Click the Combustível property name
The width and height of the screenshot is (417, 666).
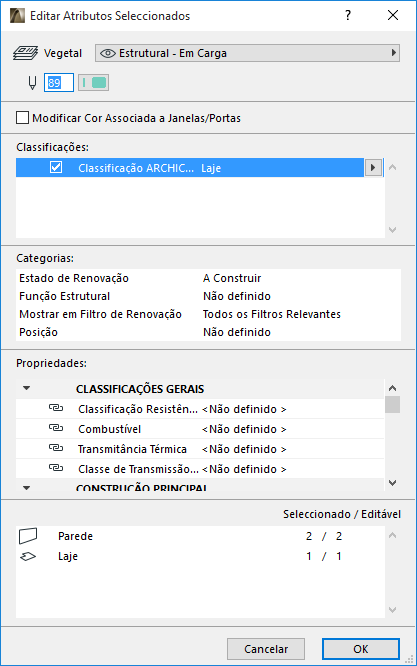click(x=110, y=429)
